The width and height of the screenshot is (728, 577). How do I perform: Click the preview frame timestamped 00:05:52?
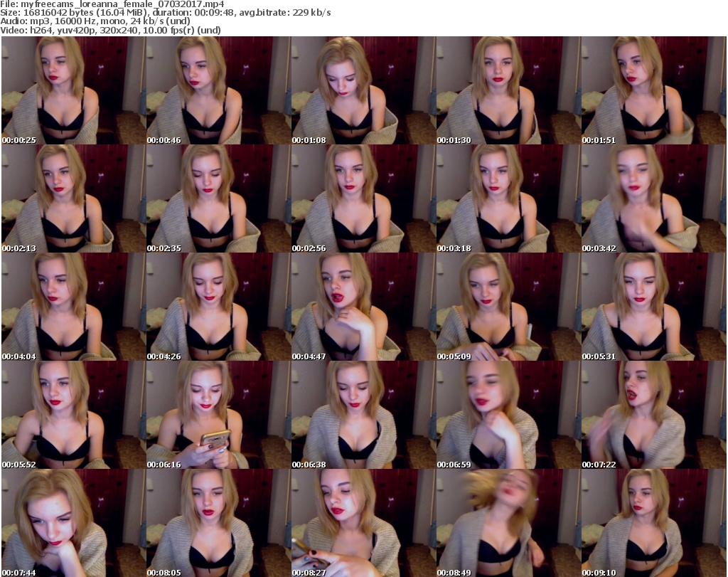point(73,415)
